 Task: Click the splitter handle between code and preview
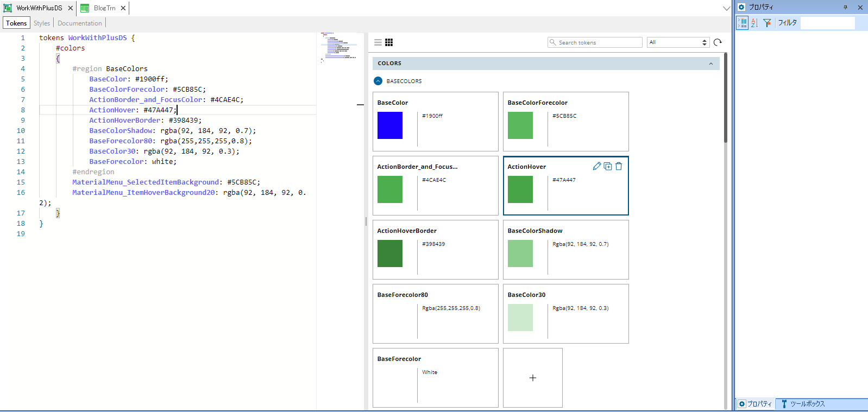(366, 221)
